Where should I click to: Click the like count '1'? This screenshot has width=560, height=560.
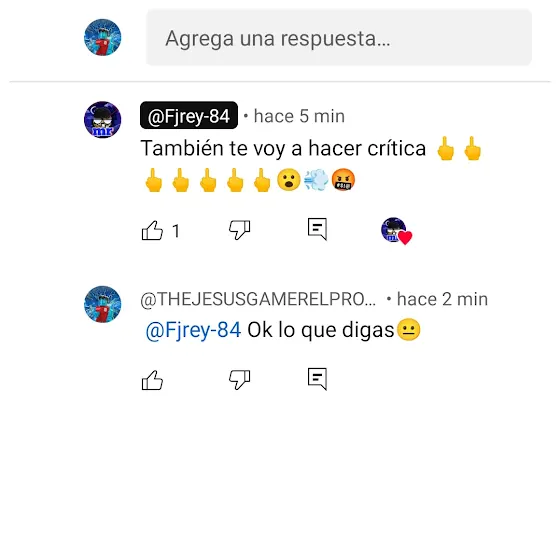[x=176, y=231]
